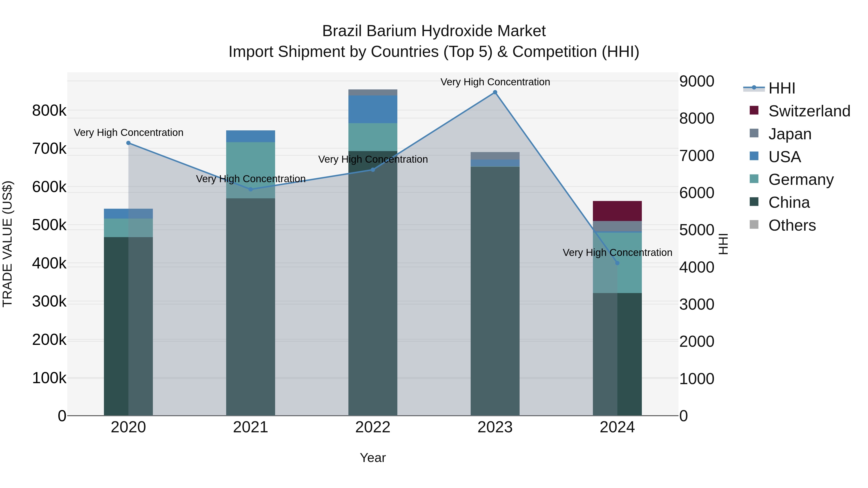The width and height of the screenshot is (868, 488).
Task: Click the USA legend color swatch
Action: (754, 156)
